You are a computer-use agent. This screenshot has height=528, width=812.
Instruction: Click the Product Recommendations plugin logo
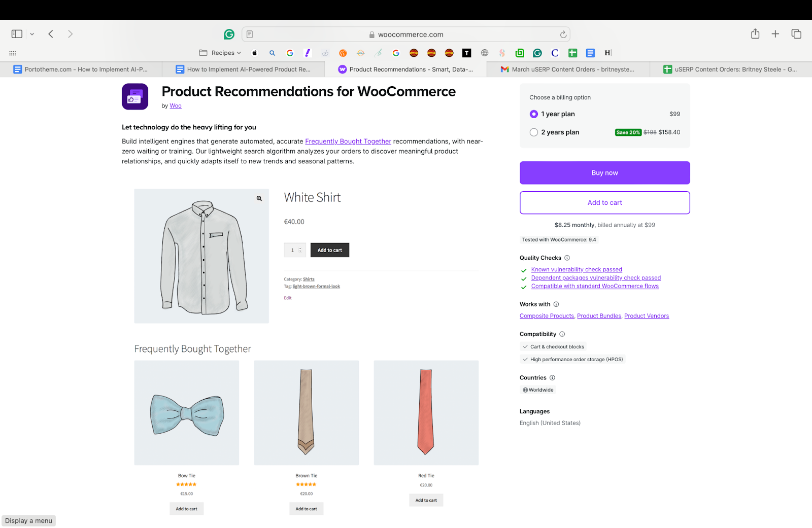(x=135, y=96)
